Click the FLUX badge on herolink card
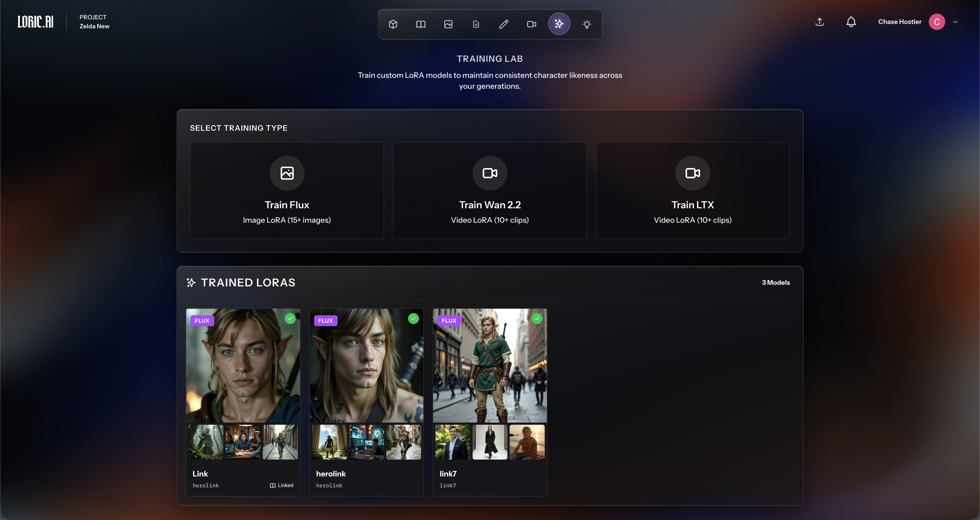Viewport: 980px width, 520px height. (325, 321)
